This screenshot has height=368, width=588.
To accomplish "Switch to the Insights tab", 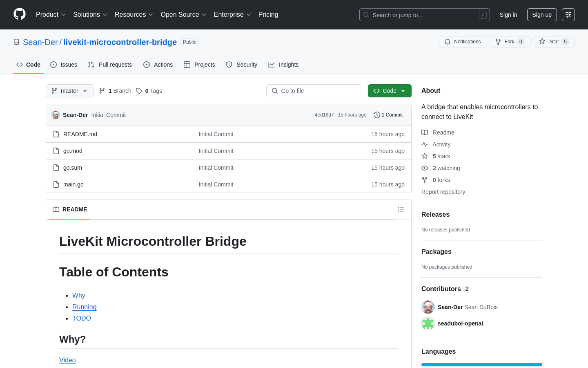I will click(x=283, y=65).
